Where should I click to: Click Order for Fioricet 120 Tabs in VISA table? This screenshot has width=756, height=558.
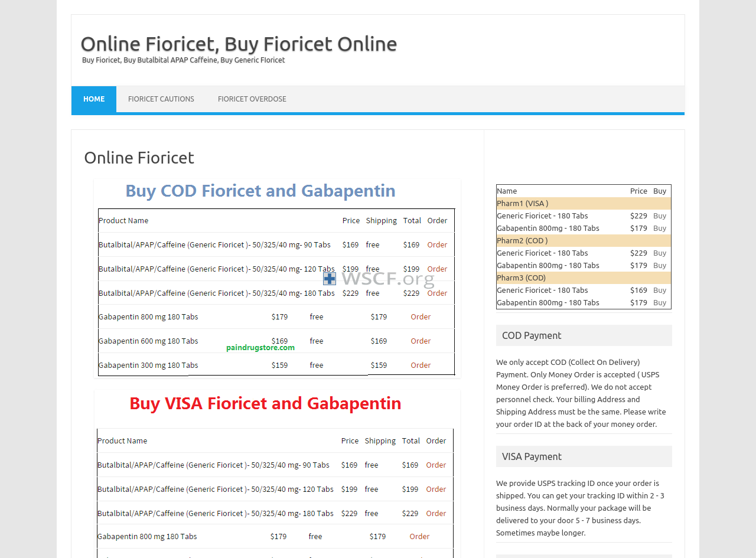coord(436,489)
